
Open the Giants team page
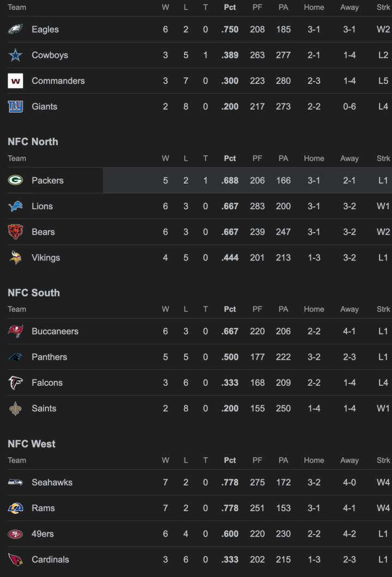[x=44, y=106]
